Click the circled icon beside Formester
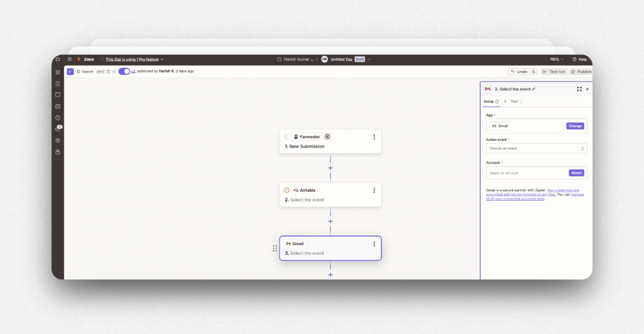 pyautogui.click(x=327, y=137)
